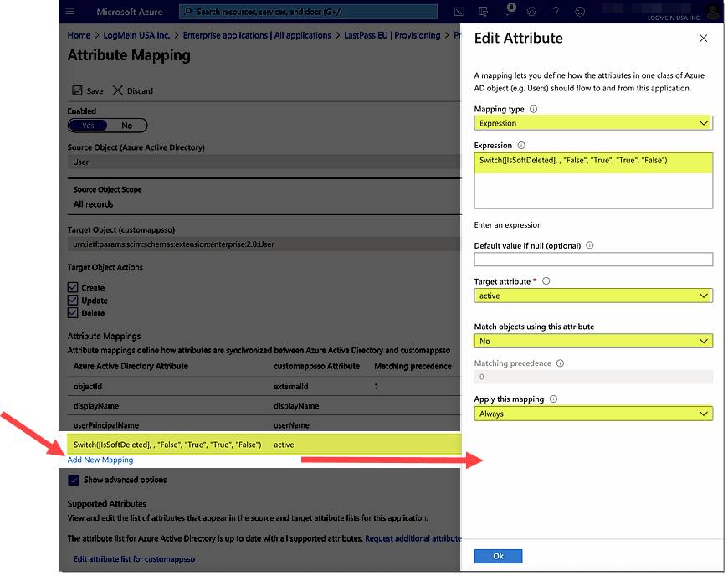This screenshot has height=576, width=728.
Task: Select the objectId mapping row
Action: pos(264,387)
